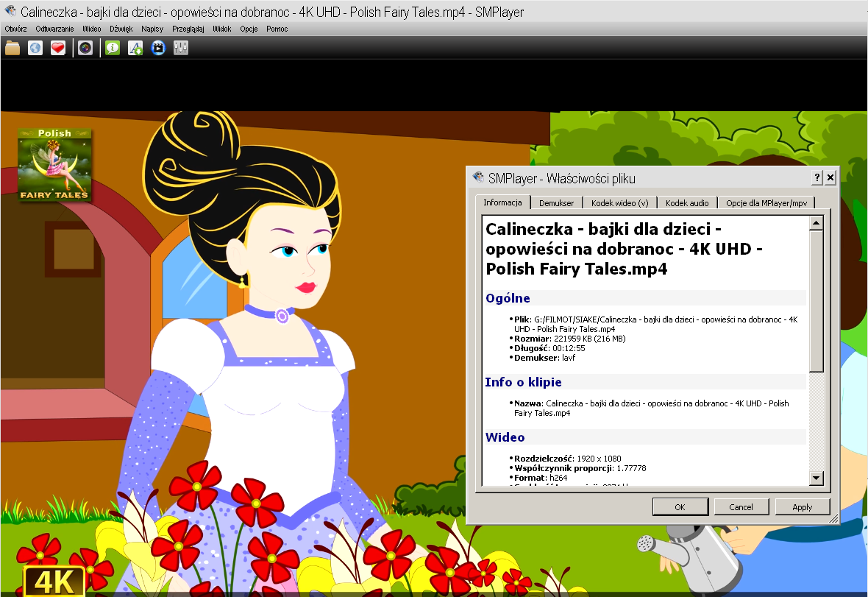The height and width of the screenshot is (597, 868).
Task: Click the 'Format: h264' line
Action: point(541,477)
